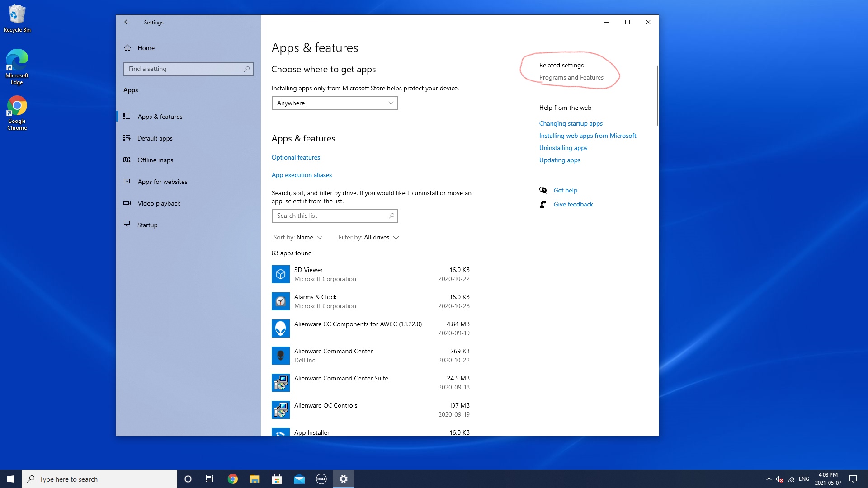Click magnifier icon in Search this list
This screenshot has width=868, height=488.
pos(392,216)
